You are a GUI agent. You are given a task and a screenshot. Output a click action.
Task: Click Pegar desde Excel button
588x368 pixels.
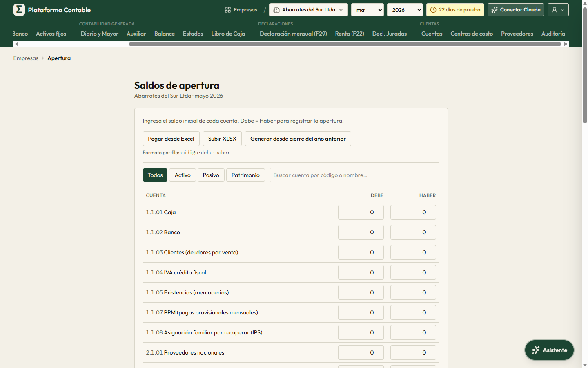pos(171,139)
